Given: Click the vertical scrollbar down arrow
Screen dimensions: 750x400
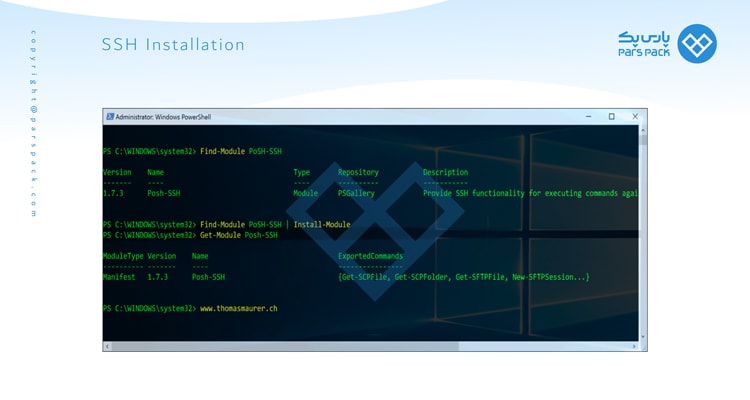Looking at the screenshot, I should (643, 337).
